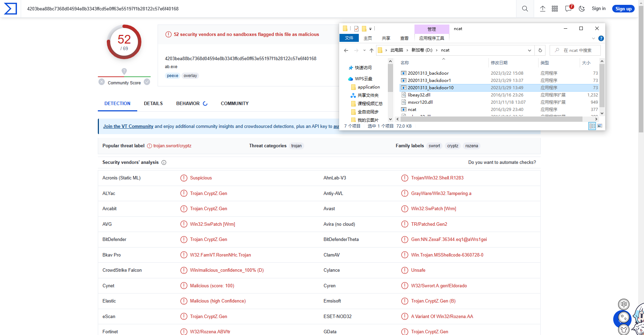Image resolution: width=644 pixels, height=335 pixels.
Task: Expand the chevron after 此电脑 in address bar
Action: click(x=407, y=50)
